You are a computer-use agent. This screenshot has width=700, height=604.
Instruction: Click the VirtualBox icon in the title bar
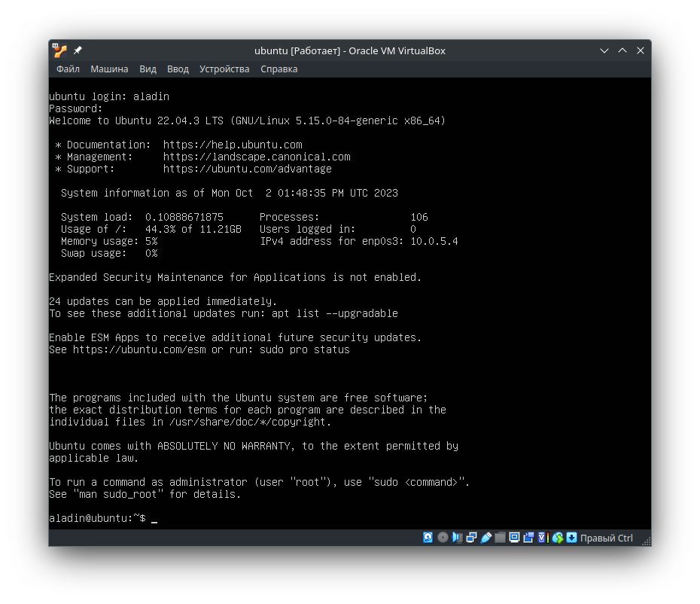click(57, 50)
